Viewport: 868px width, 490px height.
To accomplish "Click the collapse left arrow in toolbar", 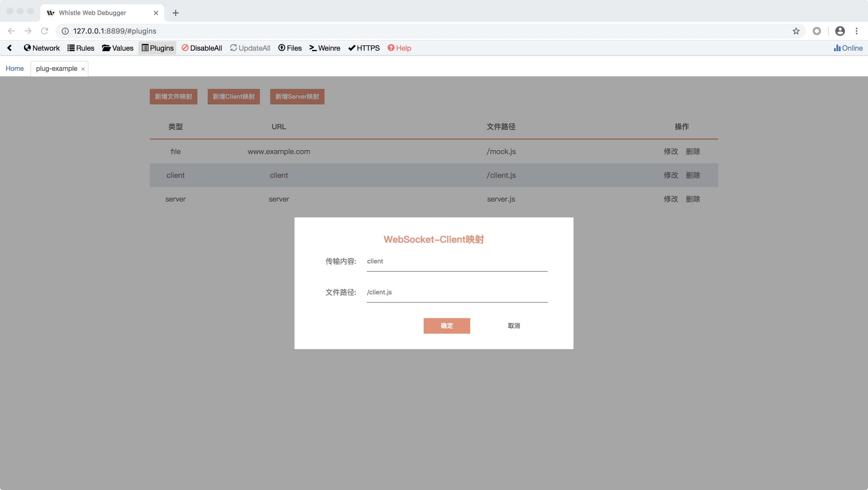I will pyautogui.click(x=9, y=48).
